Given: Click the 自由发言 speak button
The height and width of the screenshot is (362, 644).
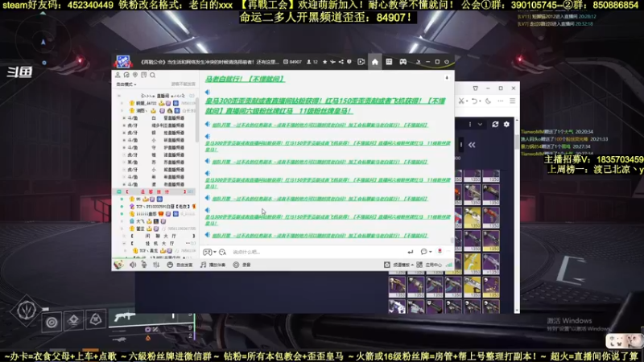Looking at the screenshot, I should [x=180, y=265].
